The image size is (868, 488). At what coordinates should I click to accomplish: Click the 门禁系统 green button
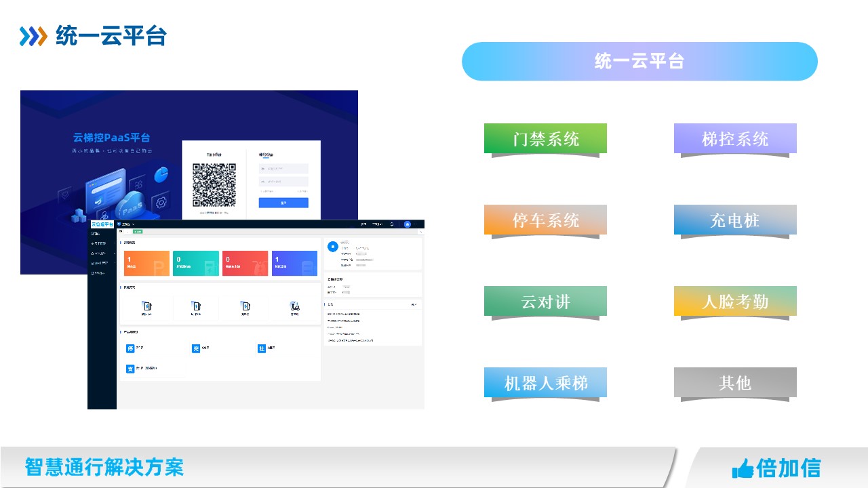(x=545, y=139)
